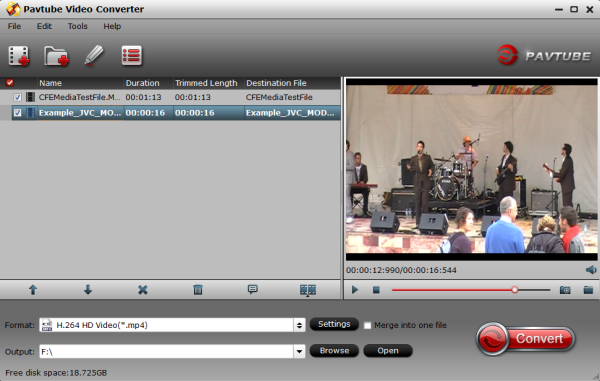
Task: Click the Add Video file icon
Action: pos(19,56)
